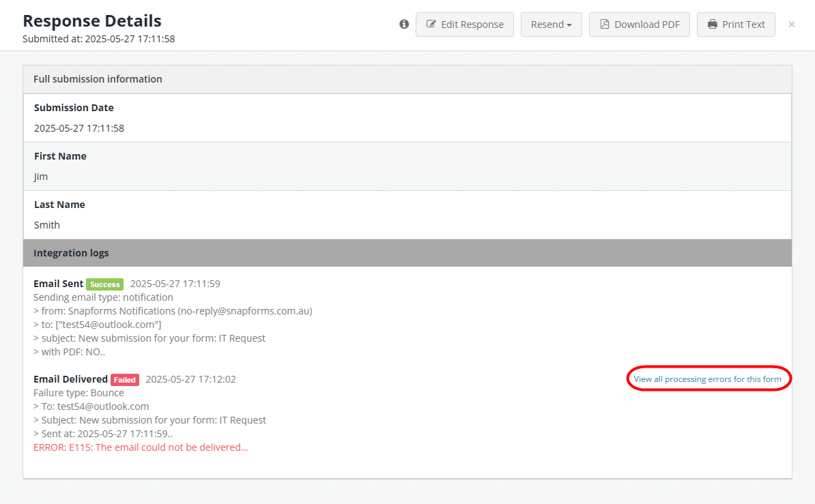Click the green Success badge
Image resolution: width=815 pixels, height=504 pixels.
105,284
